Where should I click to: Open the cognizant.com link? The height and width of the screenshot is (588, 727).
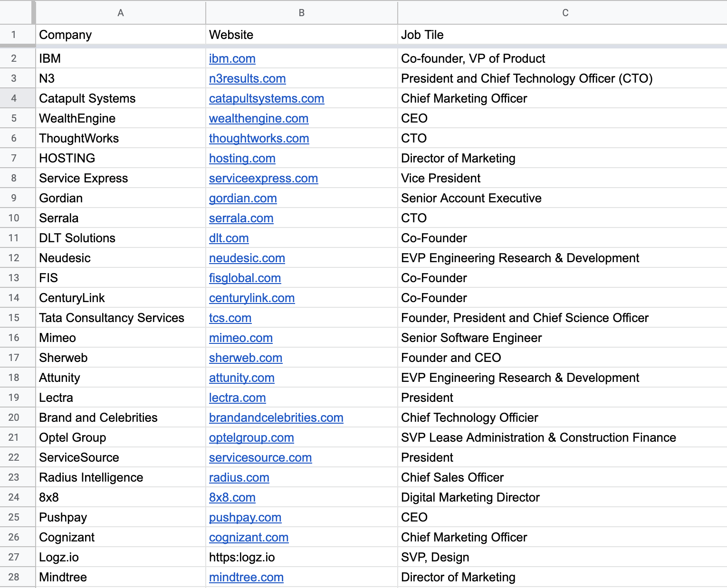249,537
